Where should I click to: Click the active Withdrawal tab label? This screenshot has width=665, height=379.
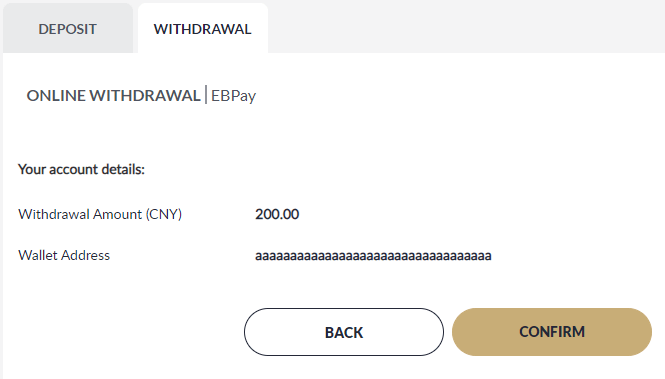[203, 29]
